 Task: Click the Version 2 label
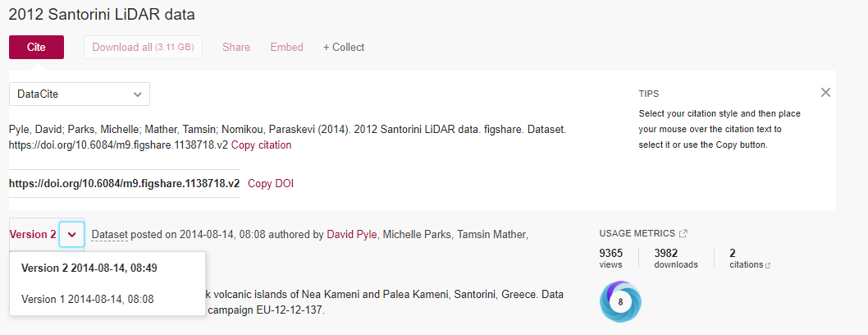point(33,235)
